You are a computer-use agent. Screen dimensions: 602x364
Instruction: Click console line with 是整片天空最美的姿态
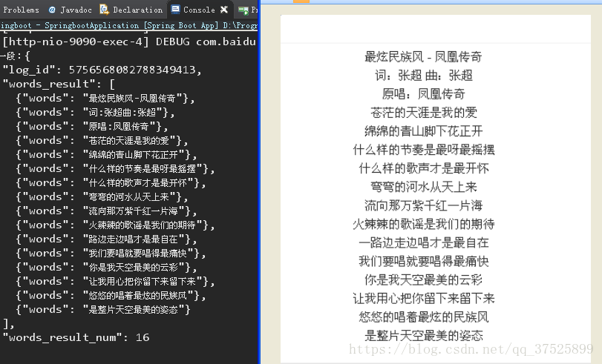click(103, 310)
